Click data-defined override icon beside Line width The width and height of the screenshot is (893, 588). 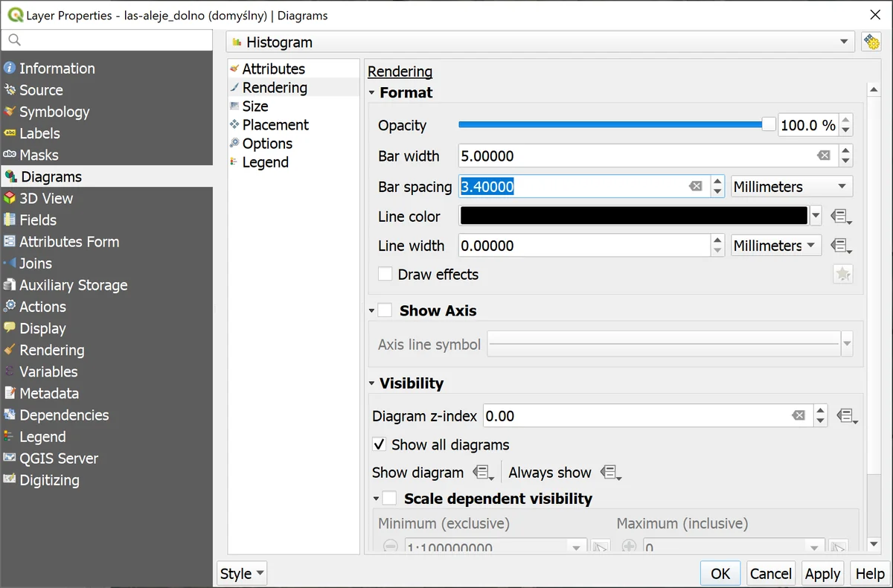coord(841,246)
